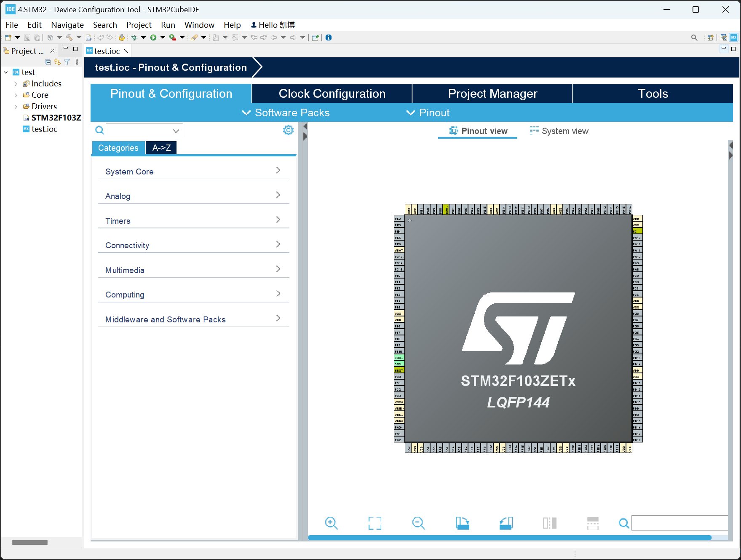Click the Fit to screen icon below the chip
The height and width of the screenshot is (560, 741).
click(375, 523)
